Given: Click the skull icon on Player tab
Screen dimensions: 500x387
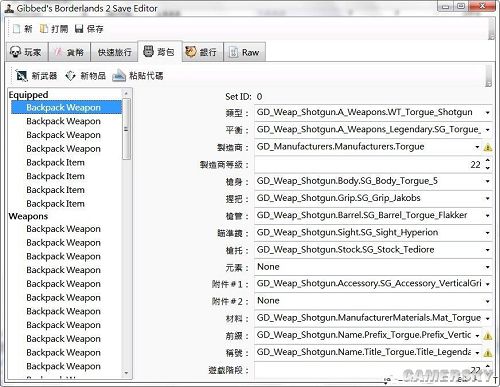Looking at the screenshot, I should 15,52.
